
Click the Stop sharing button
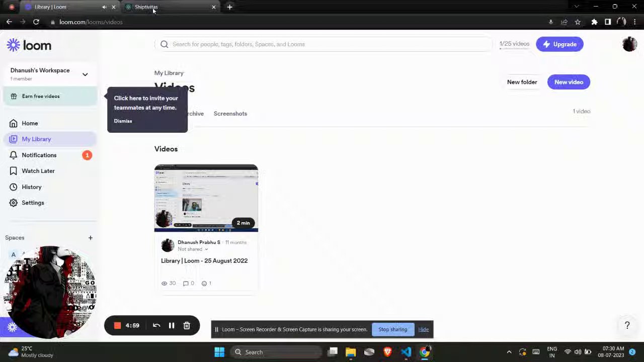pos(393,329)
